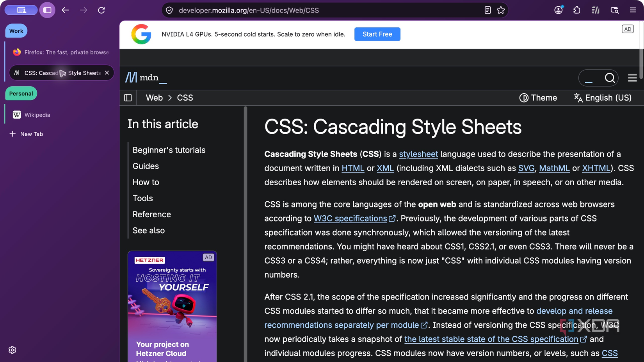Image resolution: width=644 pixels, height=362 pixels.
Task: Bookmark this page with the star
Action: coord(501,10)
